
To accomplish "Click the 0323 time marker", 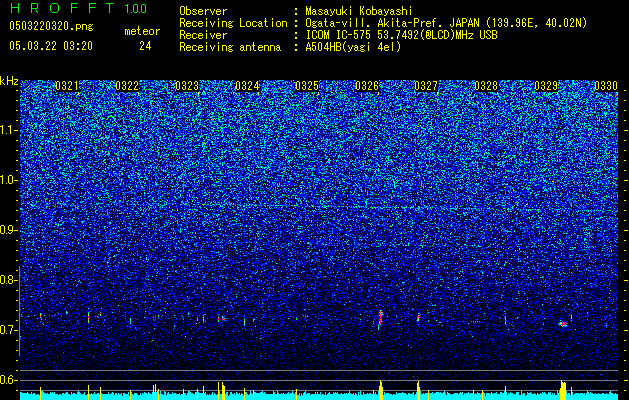I will point(187,86).
